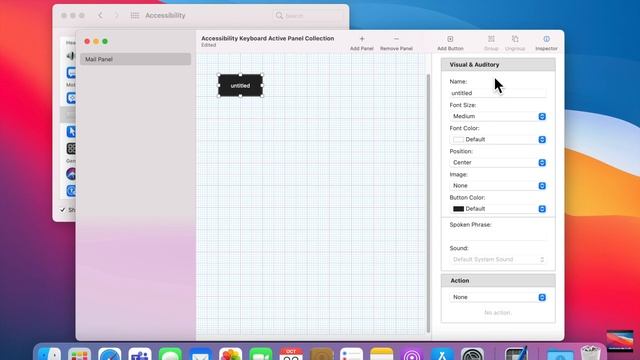Toggle the Inspector toolbar icon
The width and height of the screenshot is (640, 360).
tap(547, 39)
